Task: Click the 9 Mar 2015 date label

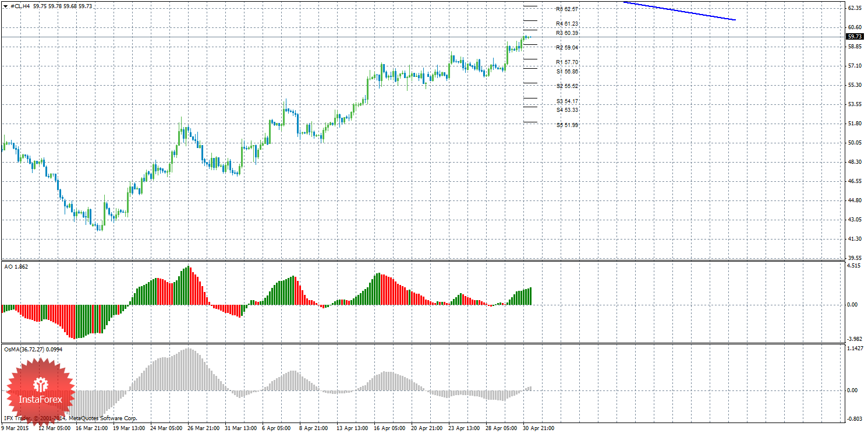Action: pyautogui.click(x=16, y=428)
